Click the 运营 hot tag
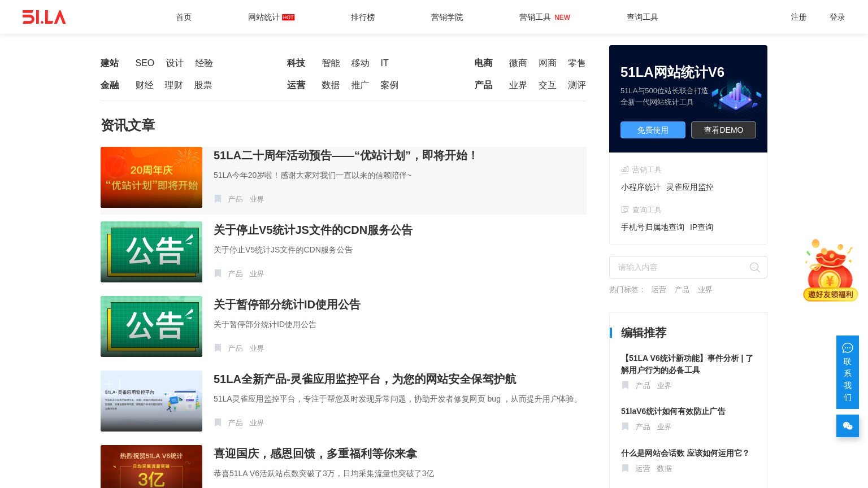 (x=659, y=290)
